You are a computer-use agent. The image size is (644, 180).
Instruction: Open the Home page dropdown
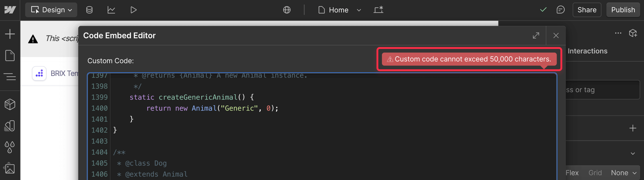pyautogui.click(x=339, y=10)
